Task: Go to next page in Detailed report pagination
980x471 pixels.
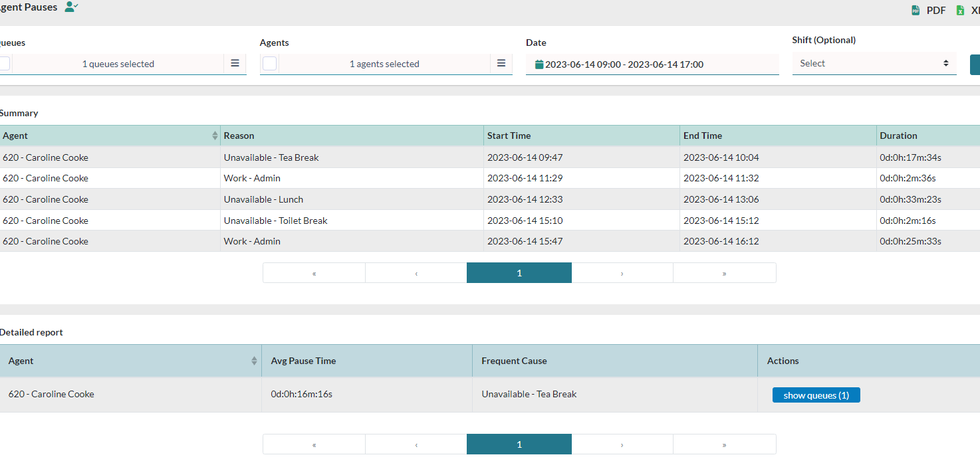Action: pyautogui.click(x=622, y=444)
